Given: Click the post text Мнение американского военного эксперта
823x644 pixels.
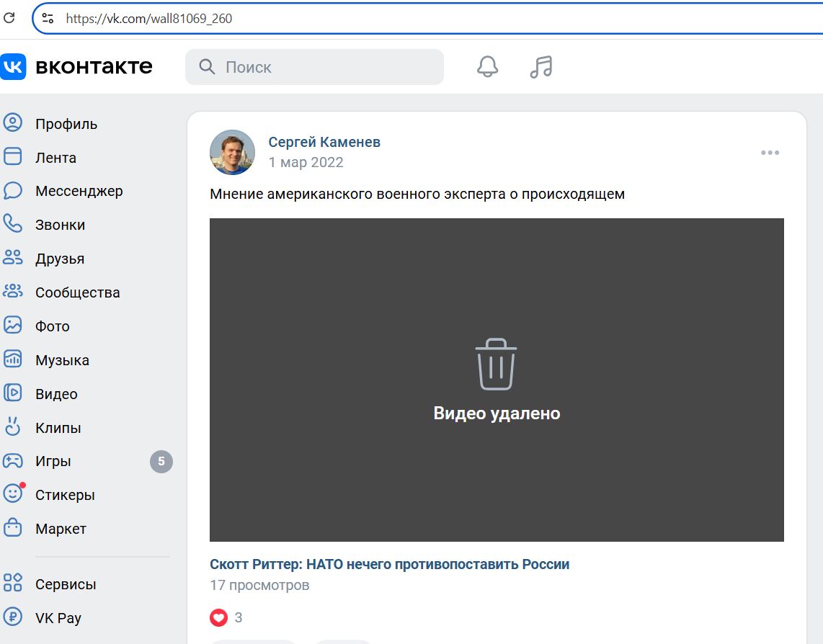Looking at the screenshot, I should (x=417, y=194).
